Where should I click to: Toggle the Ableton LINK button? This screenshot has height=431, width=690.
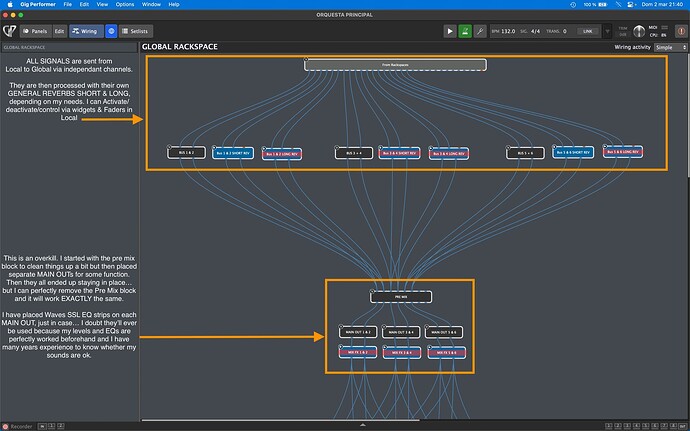(587, 31)
